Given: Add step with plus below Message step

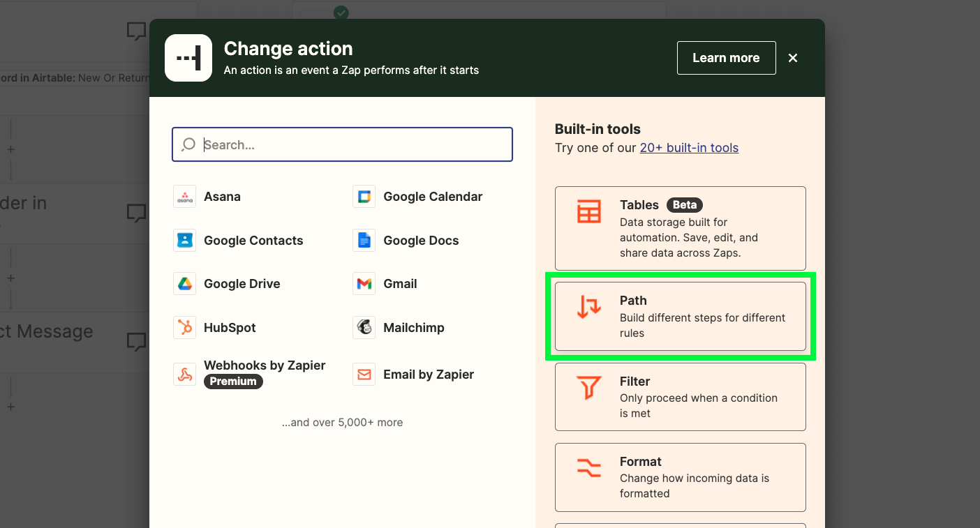Looking at the screenshot, I should pos(10,407).
